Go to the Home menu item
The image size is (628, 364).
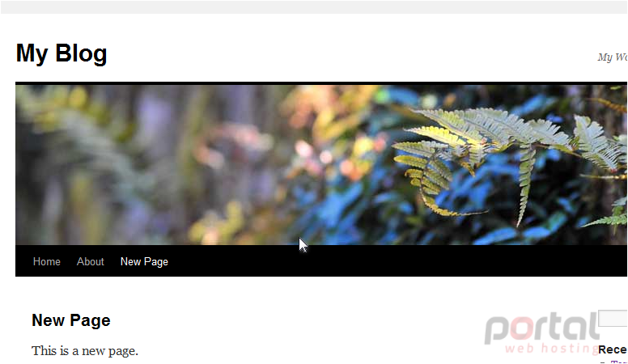tap(46, 261)
